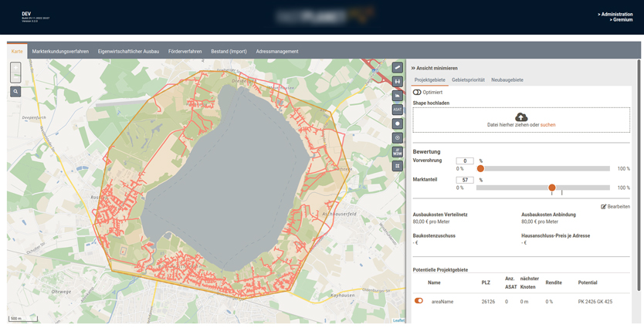The image size is (644, 328).
Task: Collapse panel via Ansicht minimieren
Action: (434, 68)
